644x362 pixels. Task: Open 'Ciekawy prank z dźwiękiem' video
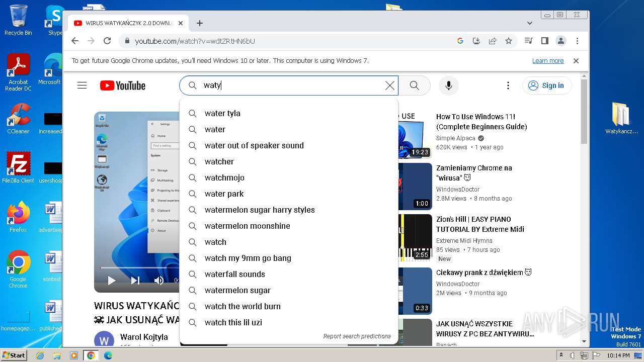pos(484,273)
